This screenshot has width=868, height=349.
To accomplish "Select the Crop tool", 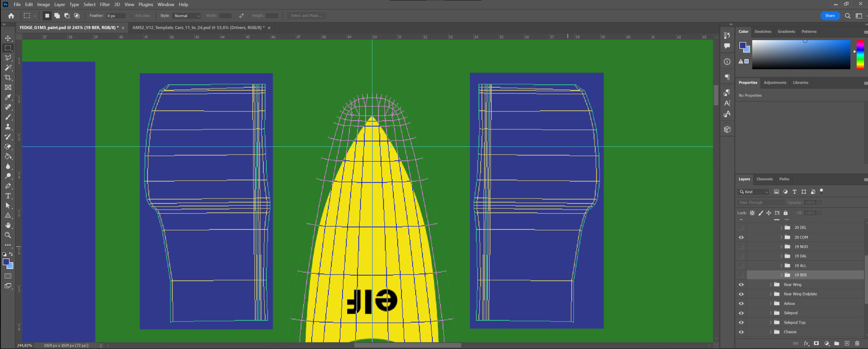I will [x=8, y=77].
